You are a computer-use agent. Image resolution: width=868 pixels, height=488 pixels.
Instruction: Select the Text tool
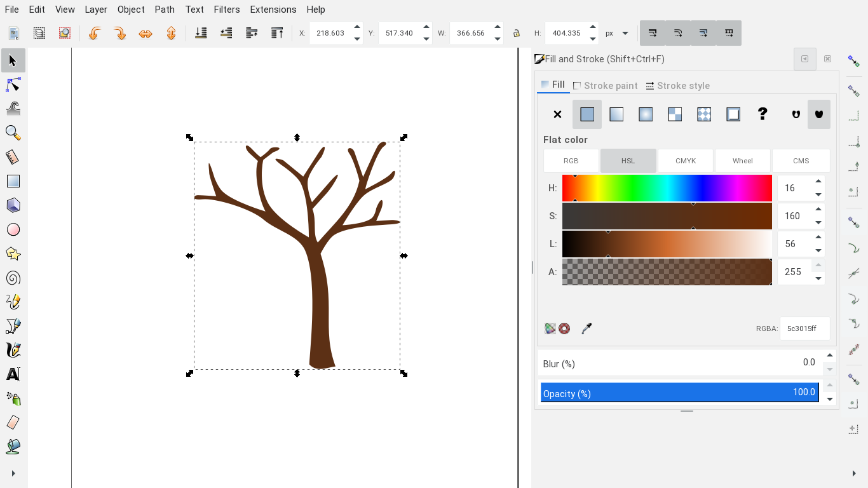(13, 374)
